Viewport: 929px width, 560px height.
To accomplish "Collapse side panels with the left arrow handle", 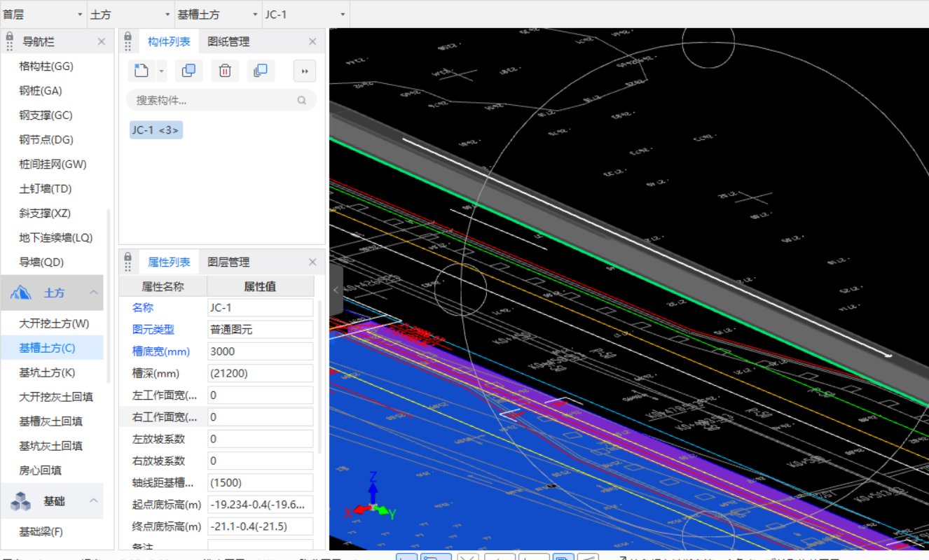I will [336, 290].
